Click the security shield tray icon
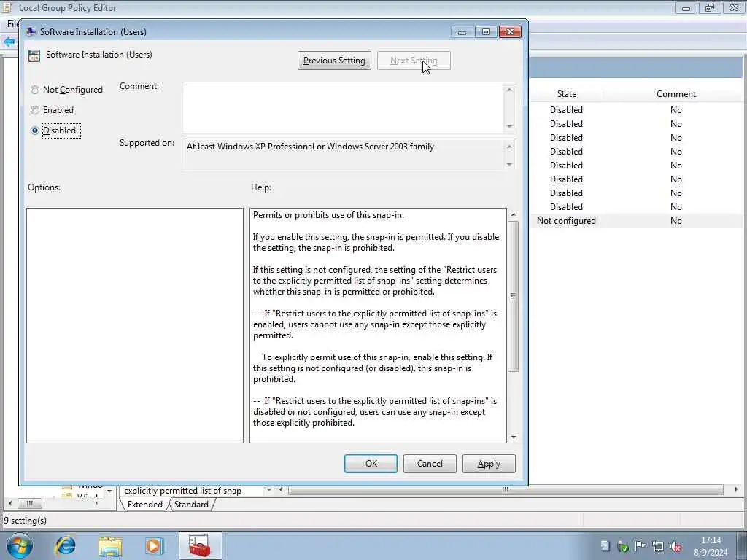747x560 pixels. pyautogui.click(x=622, y=546)
